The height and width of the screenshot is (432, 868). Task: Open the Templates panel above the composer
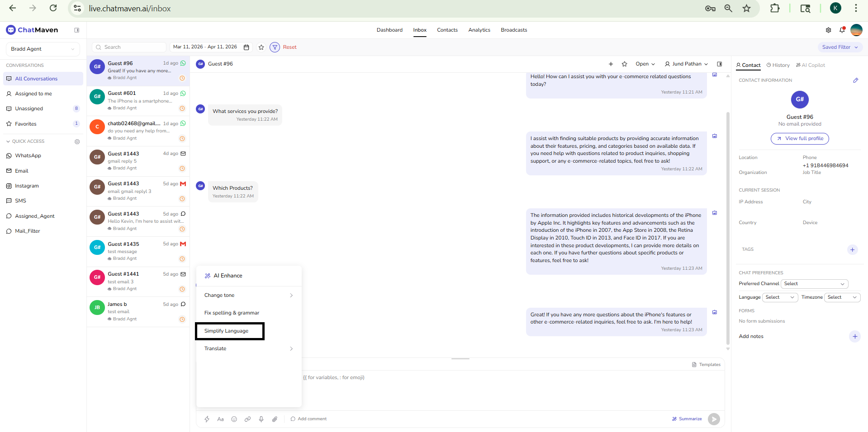(706, 364)
